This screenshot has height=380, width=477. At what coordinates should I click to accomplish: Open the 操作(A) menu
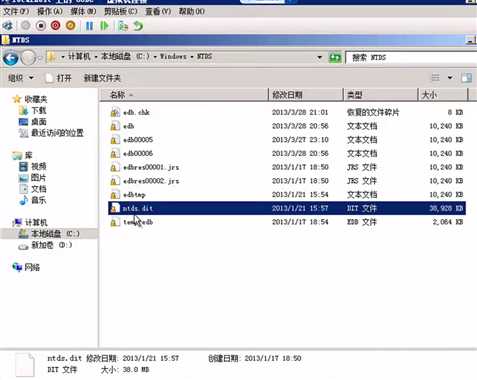point(50,12)
